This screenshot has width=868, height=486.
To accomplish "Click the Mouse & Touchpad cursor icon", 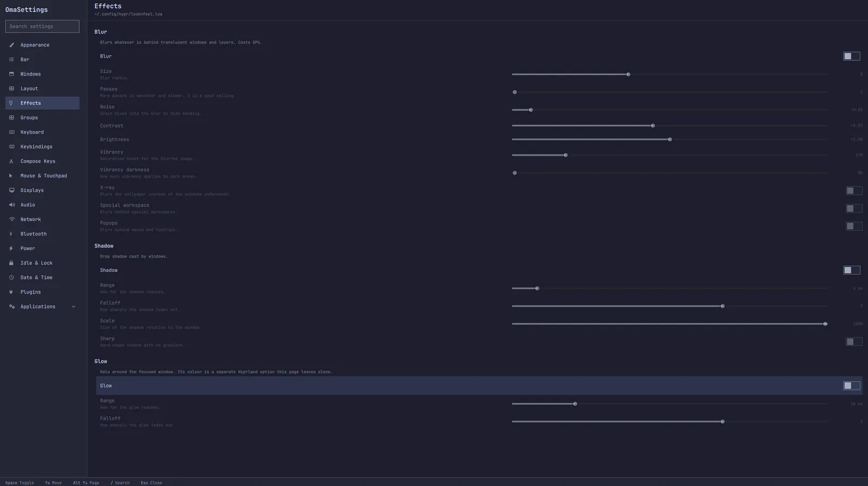I will click(11, 176).
